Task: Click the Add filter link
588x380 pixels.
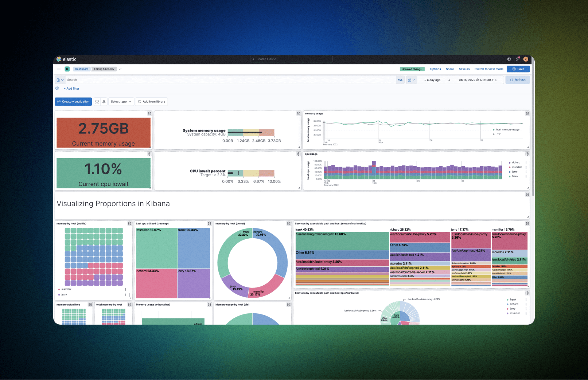Action: (71, 89)
